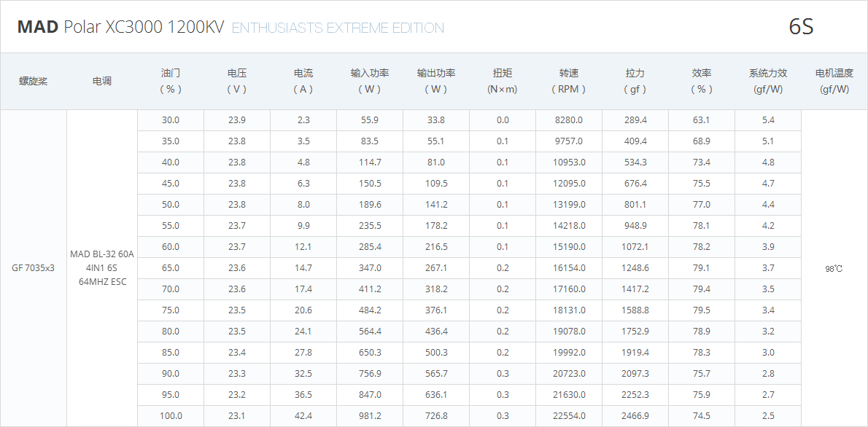Viewport: 868px width, 427px height.
Task: Click current value 8.0
Action: tap(303, 205)
